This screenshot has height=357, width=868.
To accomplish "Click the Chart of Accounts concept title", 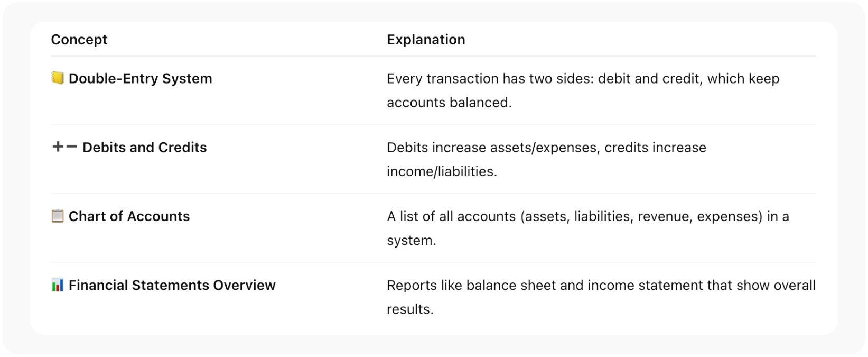I will [129, 216].
